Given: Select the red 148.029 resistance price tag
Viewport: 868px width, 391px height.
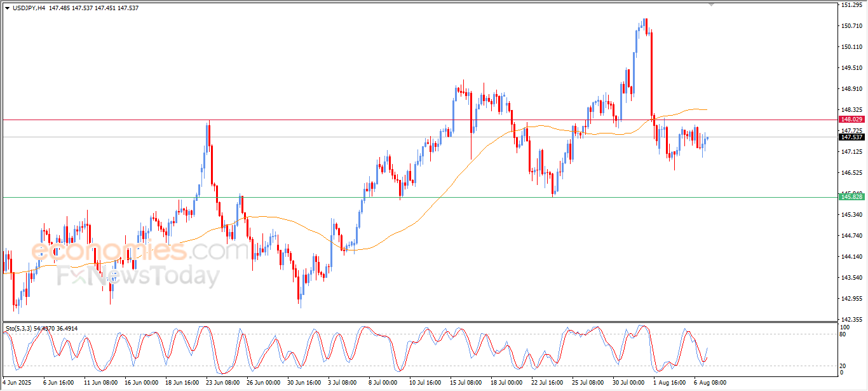Looking at the screenshot, I should tap(851, 119).
